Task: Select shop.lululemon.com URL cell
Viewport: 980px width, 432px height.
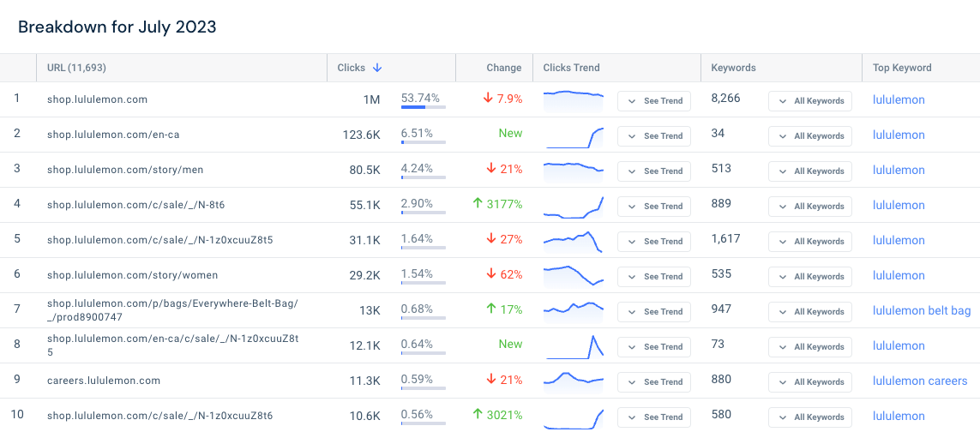Action: pos(97,99)
